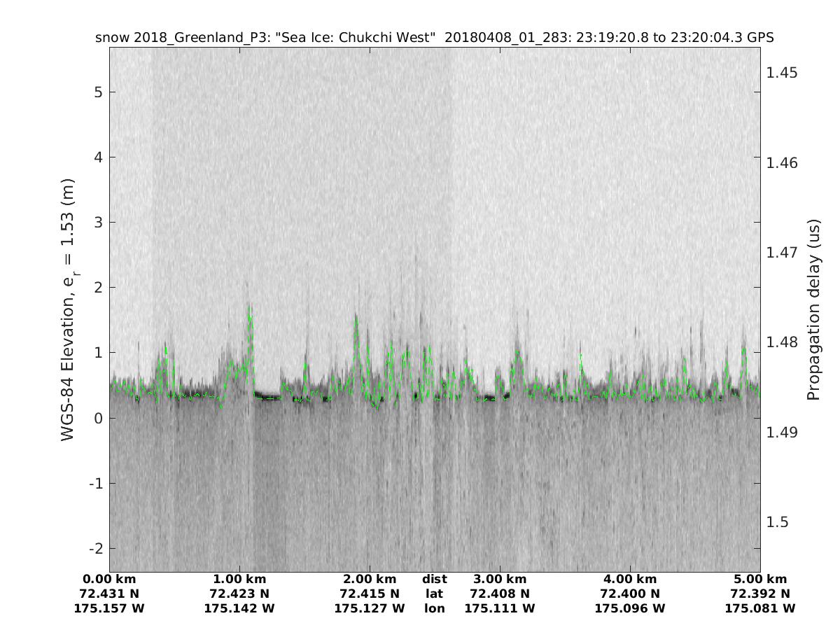Click the "175.081 W" longitude label
The image size is (840, 630).
(760, 608)
